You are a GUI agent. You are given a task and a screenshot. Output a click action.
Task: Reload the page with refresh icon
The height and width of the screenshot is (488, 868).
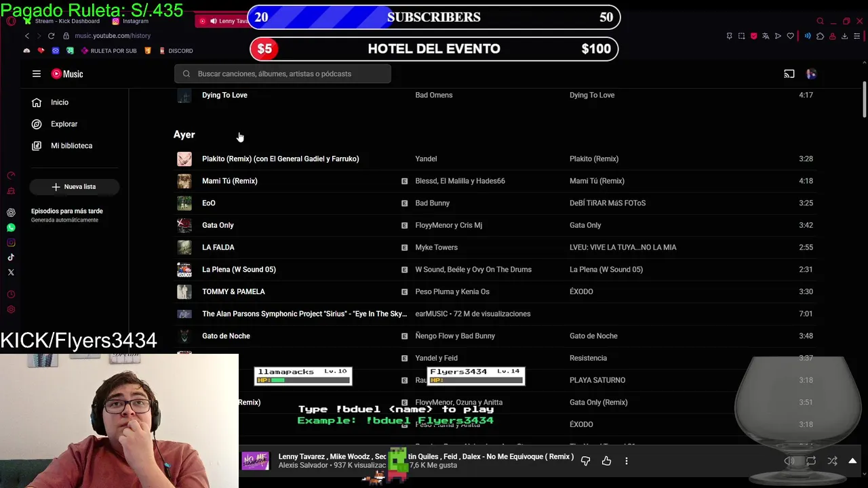coord(51,36)
